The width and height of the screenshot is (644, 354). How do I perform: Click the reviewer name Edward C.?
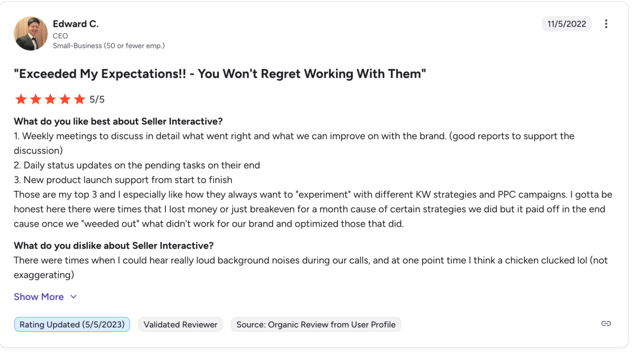click(x=76, y=24)
